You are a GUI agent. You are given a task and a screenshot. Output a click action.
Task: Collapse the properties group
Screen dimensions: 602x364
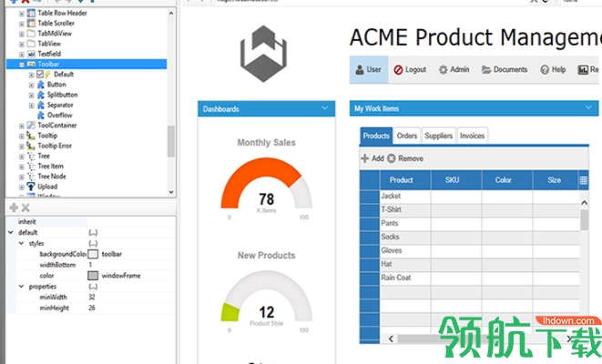click(x=22, y=286)
